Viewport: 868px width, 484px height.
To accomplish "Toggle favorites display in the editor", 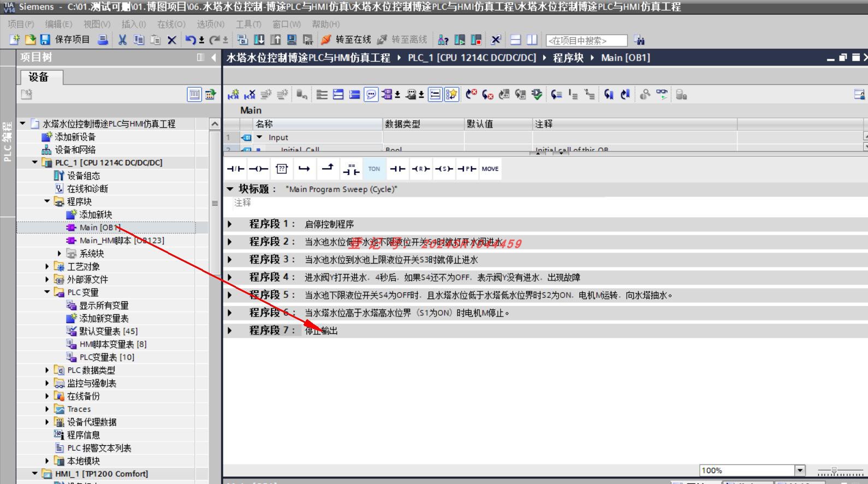I will point(451,94).
